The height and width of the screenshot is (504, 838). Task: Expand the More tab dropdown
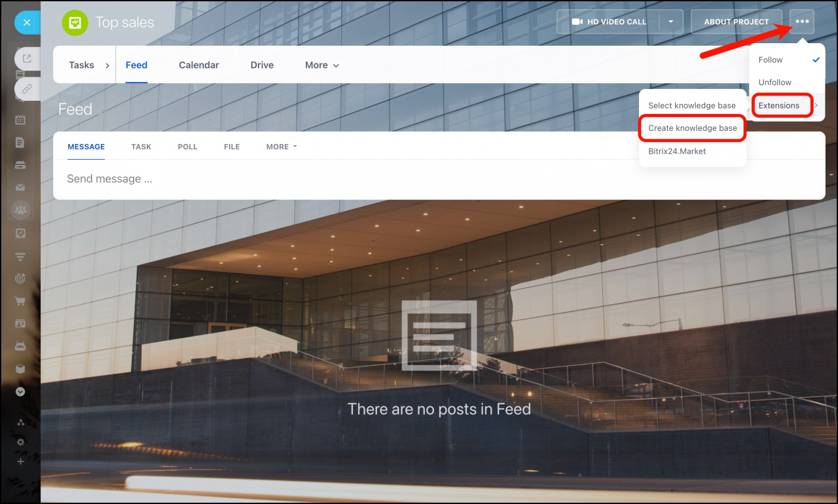pos(322,65)
